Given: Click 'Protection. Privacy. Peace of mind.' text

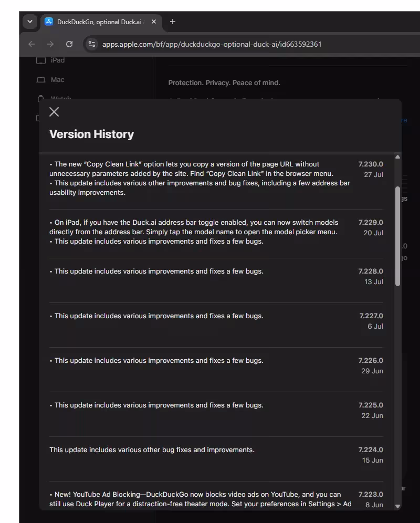Looking at the screenshot, I should (x=224, y=83).
